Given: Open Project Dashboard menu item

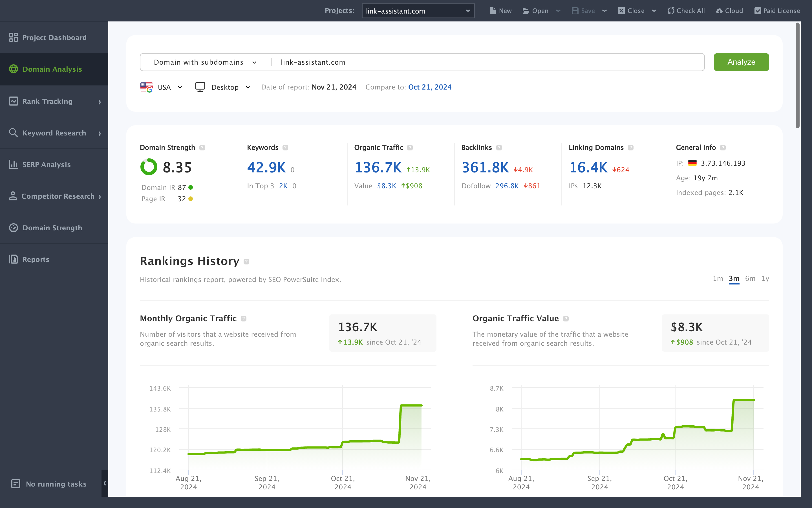Looking at the screenshot, I should pos(54,37).
